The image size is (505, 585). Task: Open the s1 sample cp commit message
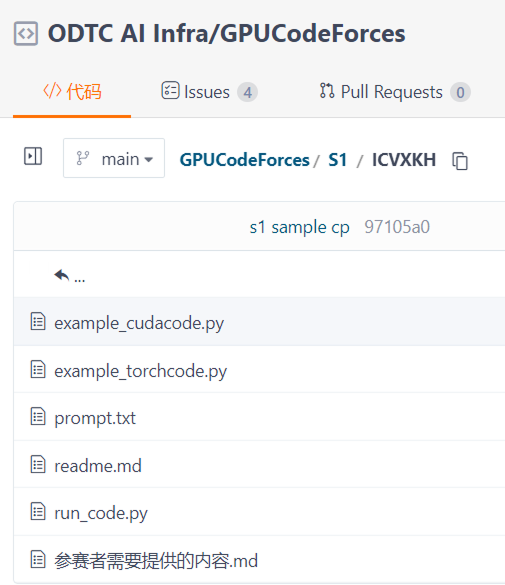pyautogui.click(x=299, y=227)
